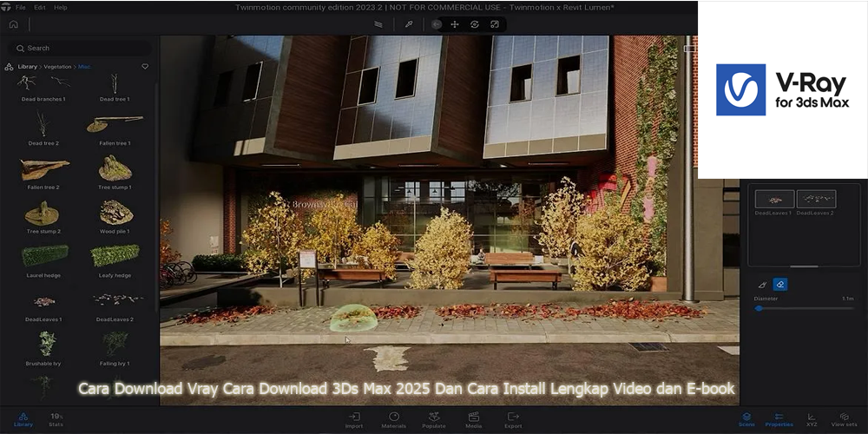Open the Stats panel
The width and height of the screenshot is (868, 434).
pyautogui.click(x=56, y=419)
